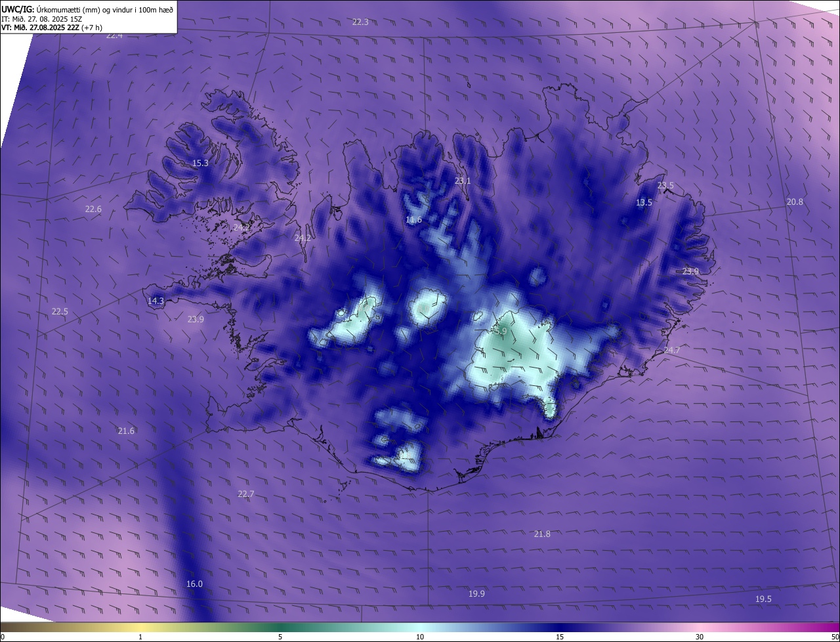Click the 22.6 value label
The image size is (840, 642).
pyautogui.click(x=93, y=209)
